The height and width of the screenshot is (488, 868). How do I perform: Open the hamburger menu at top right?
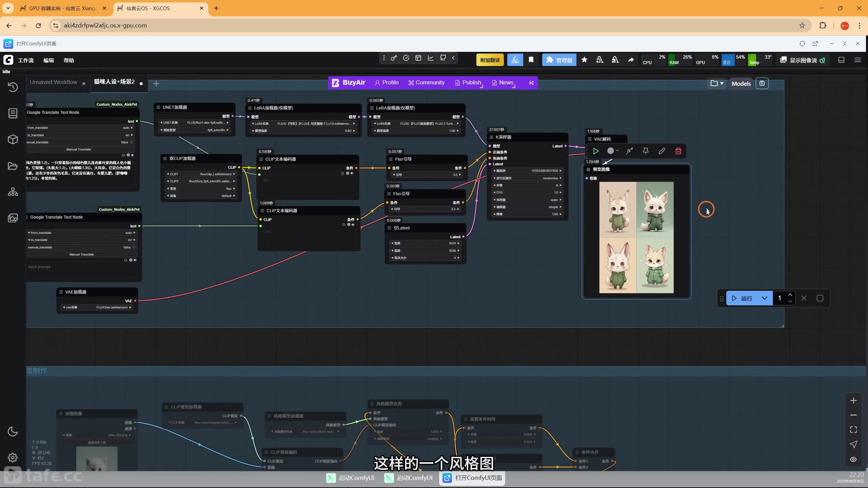coord(857,60)
